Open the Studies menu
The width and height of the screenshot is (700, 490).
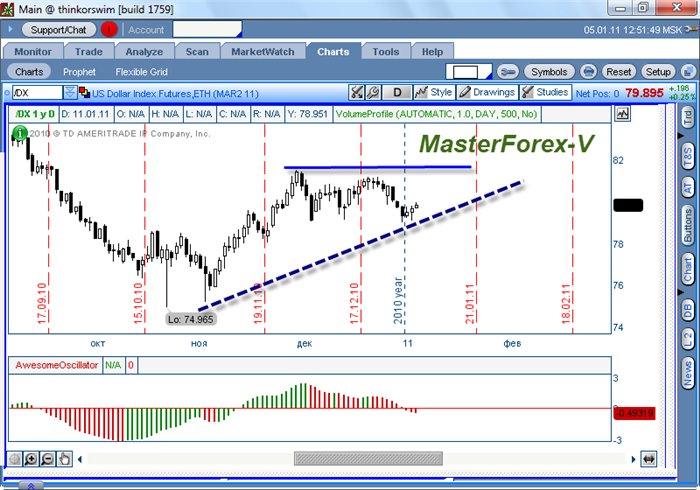point(546,92)
